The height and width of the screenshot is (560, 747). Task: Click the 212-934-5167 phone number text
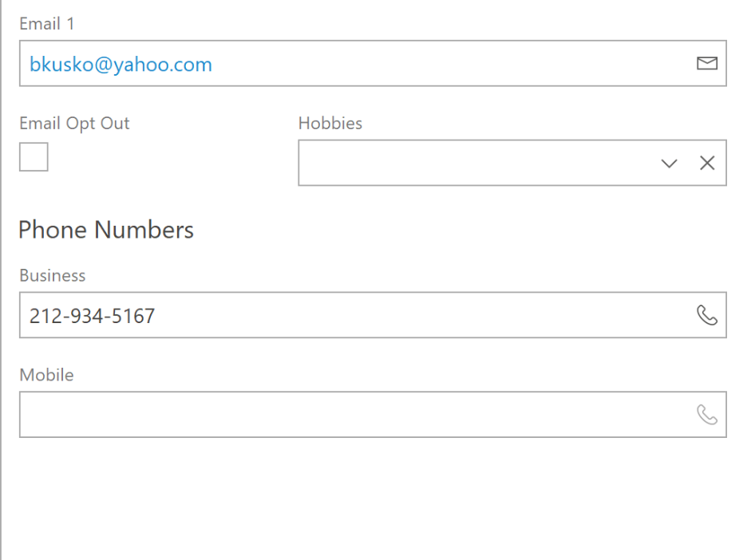click(x=92, y=316)
